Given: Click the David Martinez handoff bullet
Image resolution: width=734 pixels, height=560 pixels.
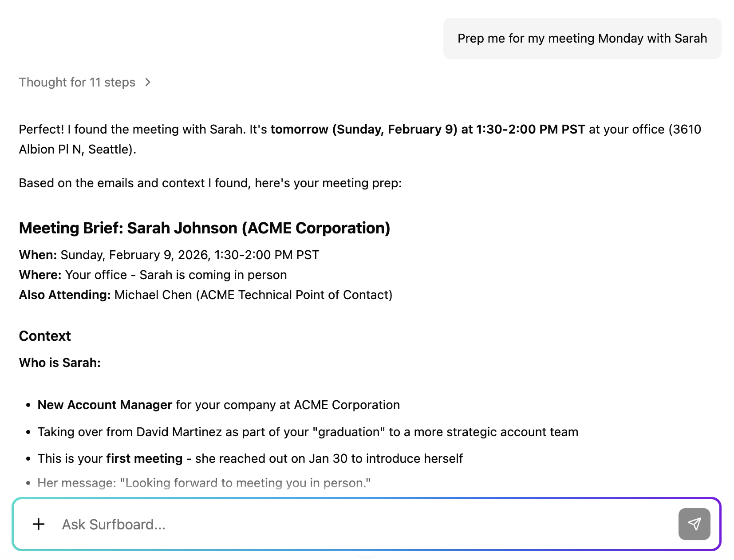Looking at the screenshot, I should click(308, 431).
